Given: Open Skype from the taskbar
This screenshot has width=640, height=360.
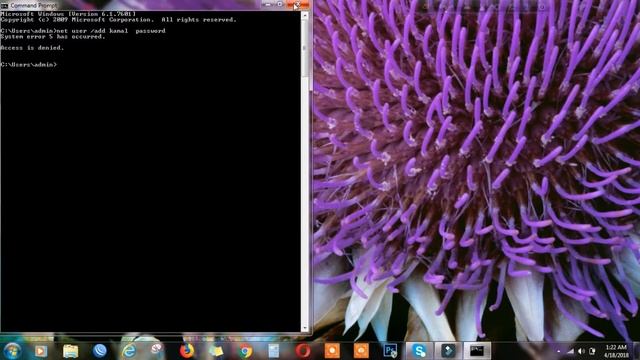Looking at the screenshot, I should tap(419, 351).
